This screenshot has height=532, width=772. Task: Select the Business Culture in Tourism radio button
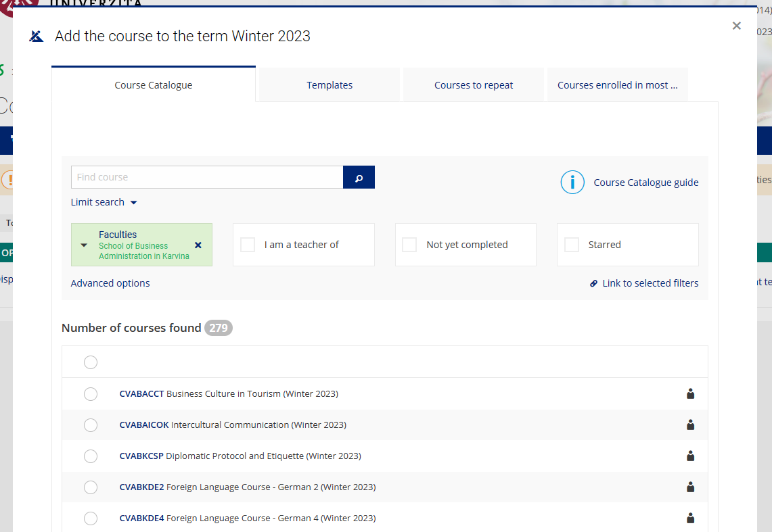pyautogui.click(x=91, y=394)
